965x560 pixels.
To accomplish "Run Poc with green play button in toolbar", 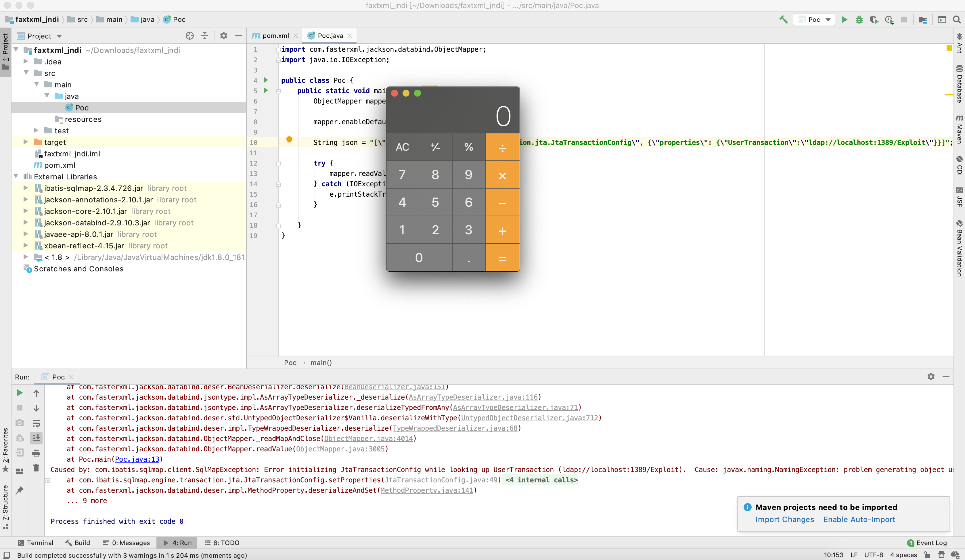I will [x=844, y=20].
